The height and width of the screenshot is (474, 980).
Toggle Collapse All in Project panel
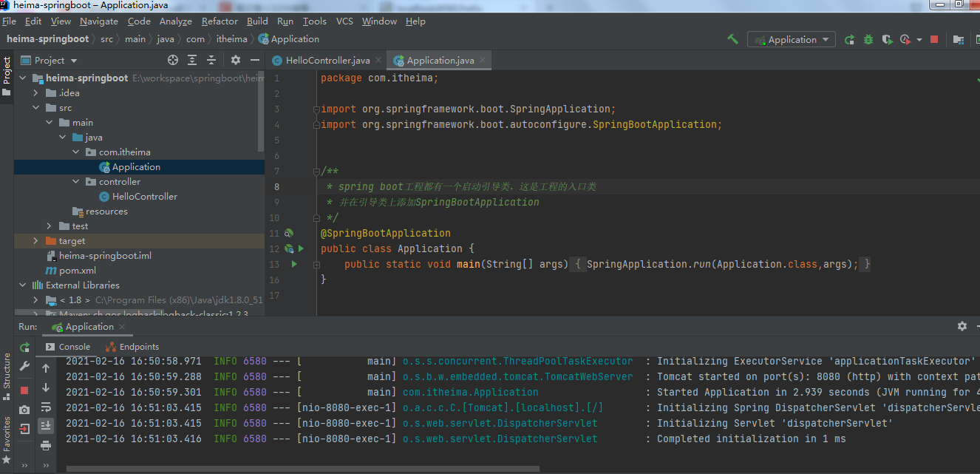pos(211,59)
